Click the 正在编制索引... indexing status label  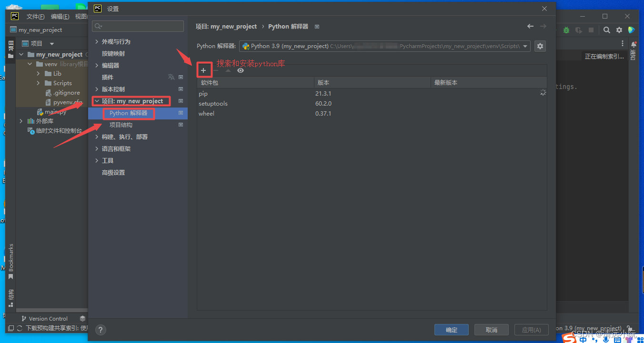point(604,57)
